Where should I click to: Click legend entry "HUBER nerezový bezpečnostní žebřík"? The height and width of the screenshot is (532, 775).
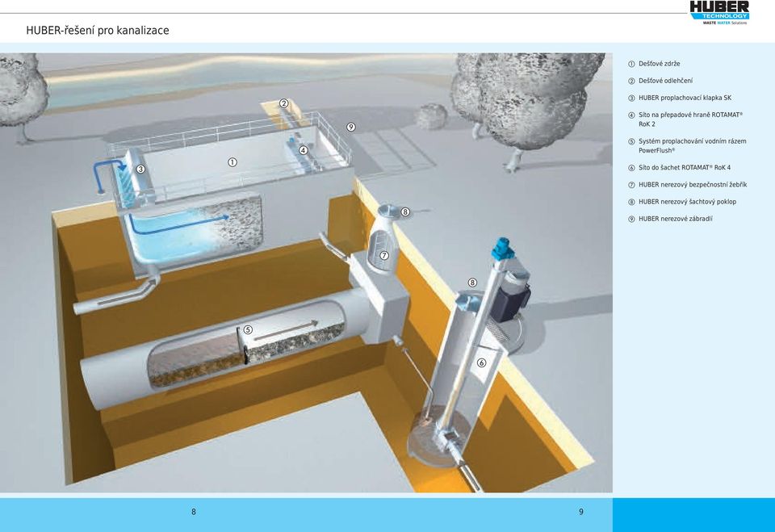click(x=693, y=185)
